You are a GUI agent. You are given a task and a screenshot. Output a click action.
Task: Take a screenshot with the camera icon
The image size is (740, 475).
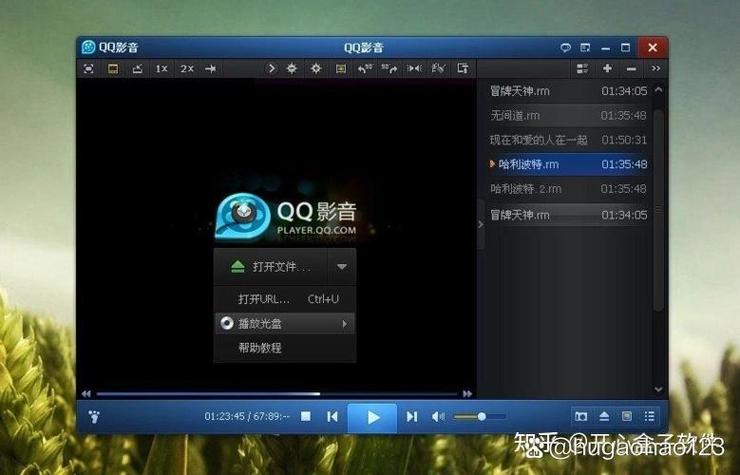click(x=581, y=416)
